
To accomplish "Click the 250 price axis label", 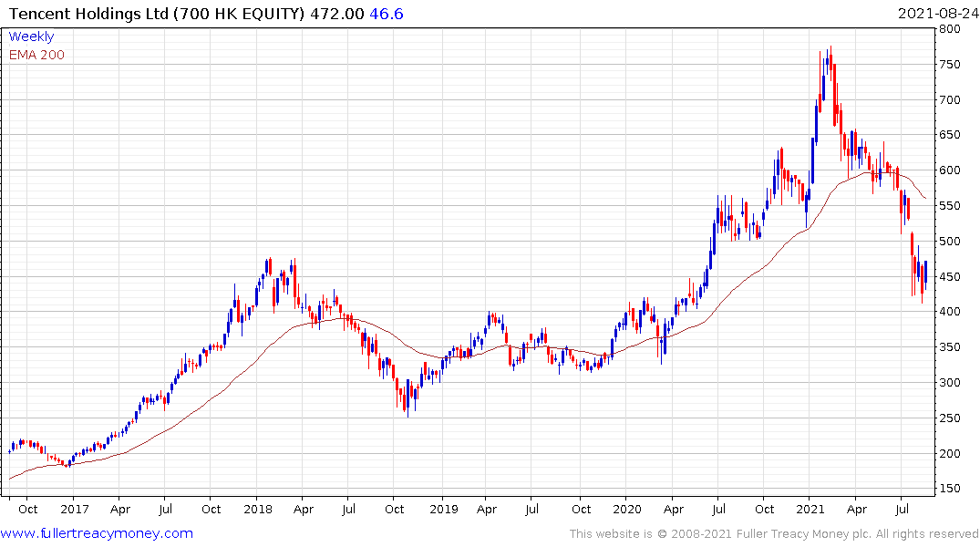I will coord(949,418).
